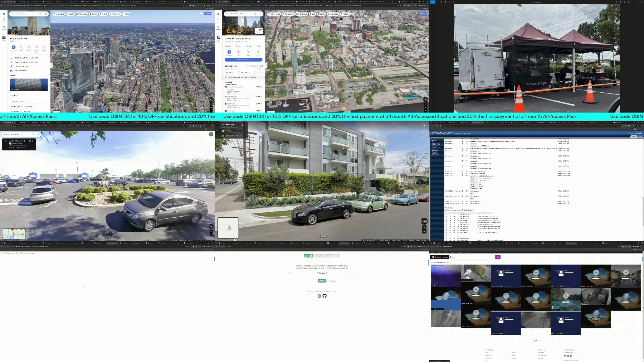Click compass in Los Angeles Street View
The height and width of the screenshot is (362, 644).
(424, 221)
